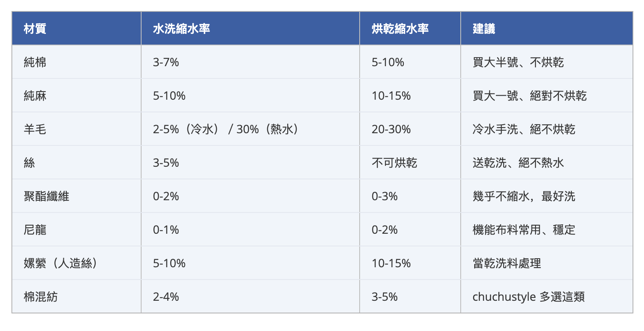Select the 純棉 material cell
The height and width of the screenshot is (331, 644).
pyautogui.click(x=35, y=62)
